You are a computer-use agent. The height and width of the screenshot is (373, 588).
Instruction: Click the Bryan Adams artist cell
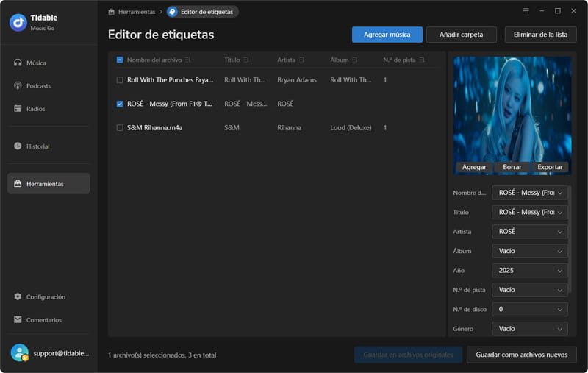(x=297, y=80)
